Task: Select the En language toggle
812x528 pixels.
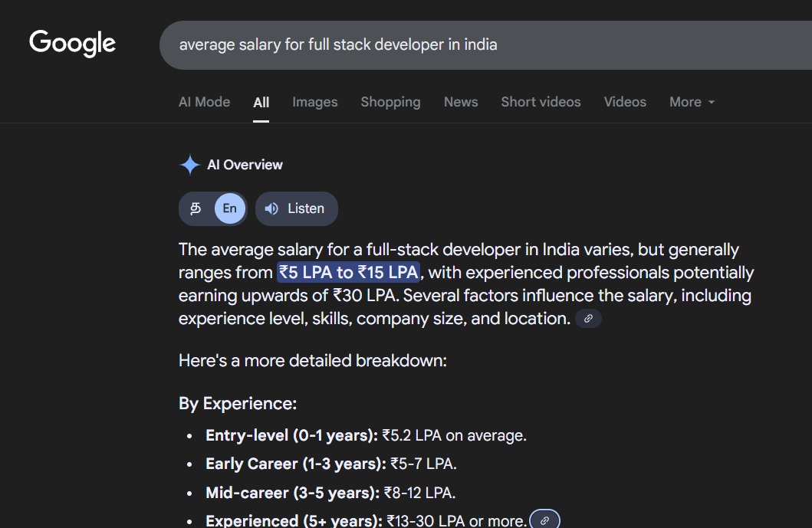Action: pyautogui.click(x=229, y=208)
